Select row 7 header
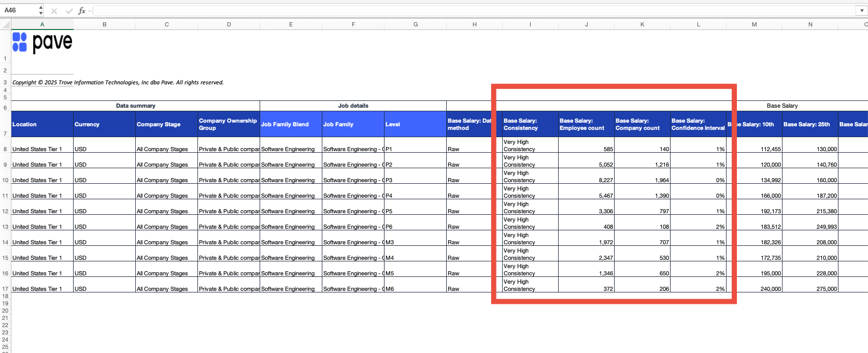This screenshot has width=868, height=353. (5, 124)
